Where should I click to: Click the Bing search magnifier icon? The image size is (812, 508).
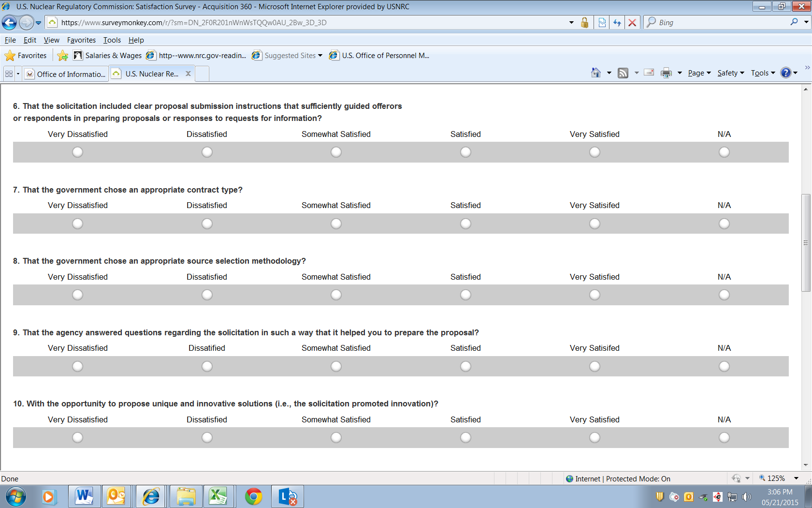tap(794, 22)
